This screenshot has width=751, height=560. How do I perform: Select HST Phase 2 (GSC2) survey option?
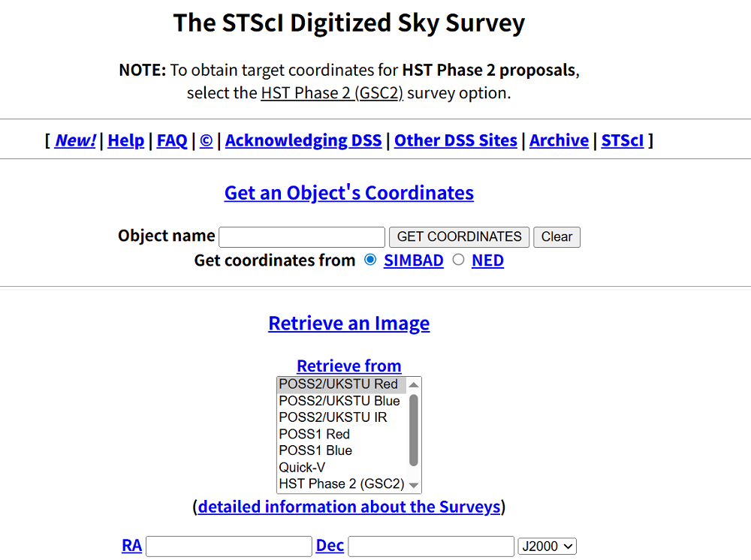pos(341,483)
